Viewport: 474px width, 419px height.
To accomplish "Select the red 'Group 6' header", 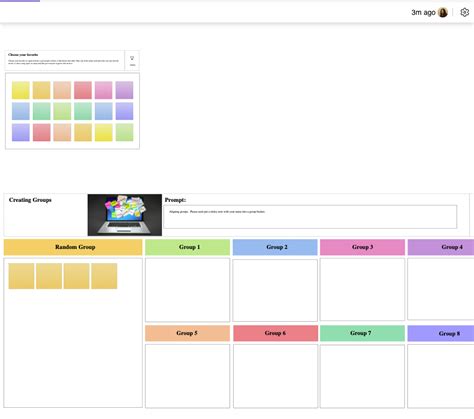I will [x=275, y=333].
